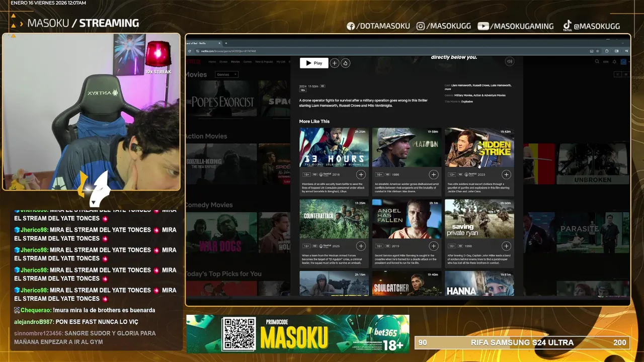Add Angel Has Fallen to My List
Image resolution: width=644 pixels, height=362 pixels.
433,246
